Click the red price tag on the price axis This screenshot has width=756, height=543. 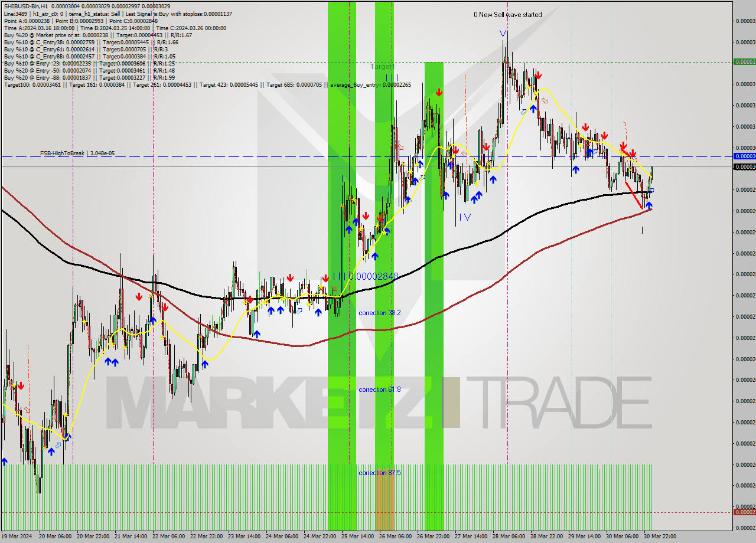pos(744,512)
